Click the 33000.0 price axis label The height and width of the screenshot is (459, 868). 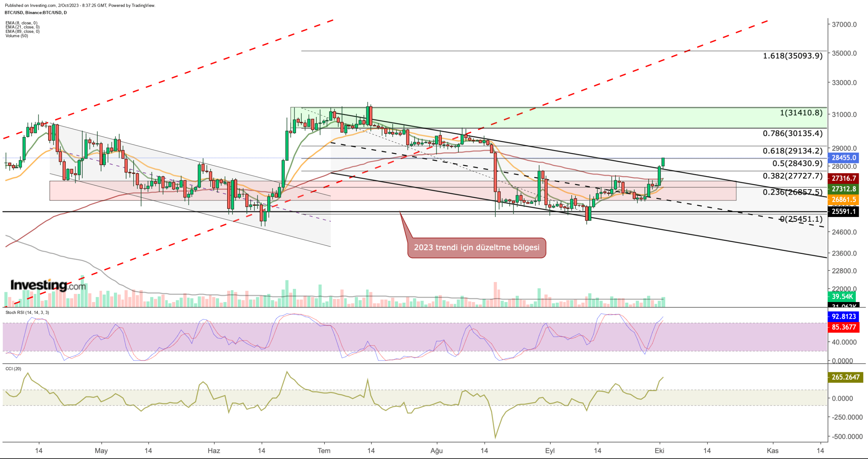[844, 83]
